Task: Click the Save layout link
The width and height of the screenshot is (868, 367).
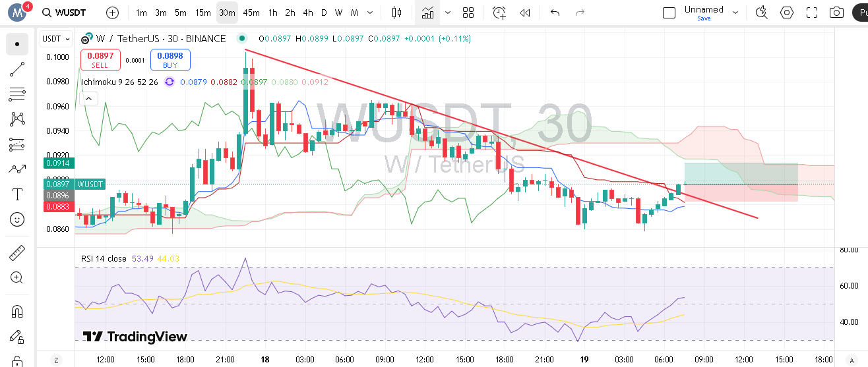Action: tap(704, 18)
